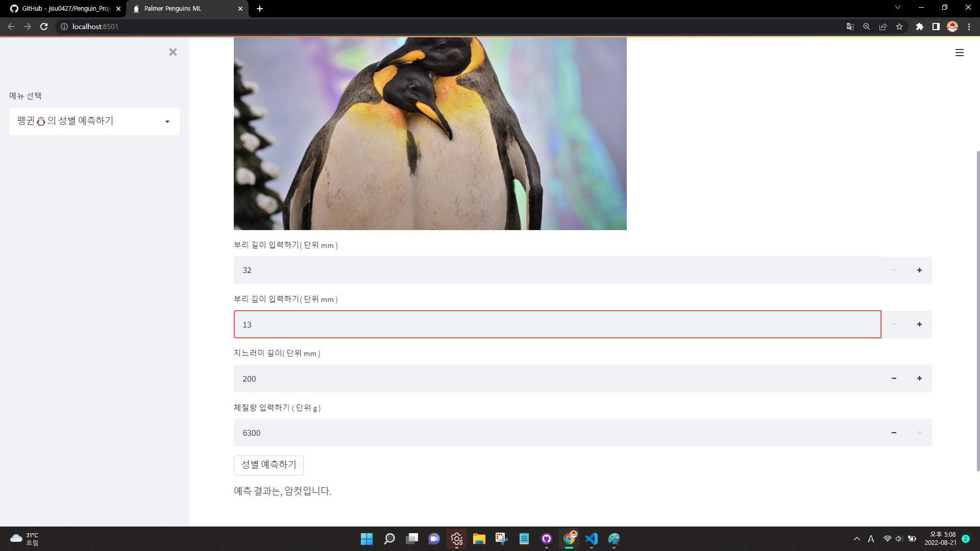Decrease the 체질량 value with minus button

coord(894,433)
